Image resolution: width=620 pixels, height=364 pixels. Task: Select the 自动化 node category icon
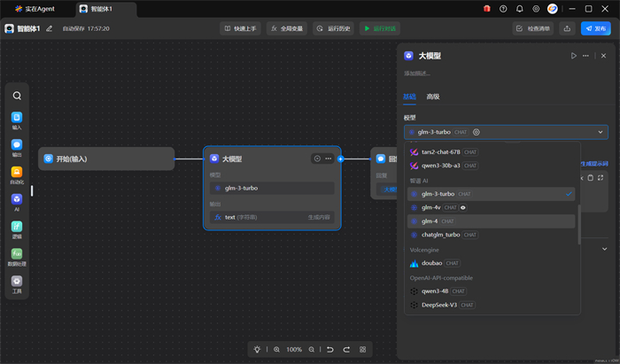coord(17,173)
